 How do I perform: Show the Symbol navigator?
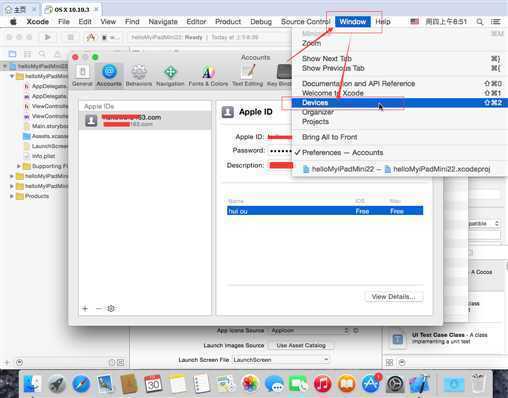pyautogui.click(x=27, y=54)
